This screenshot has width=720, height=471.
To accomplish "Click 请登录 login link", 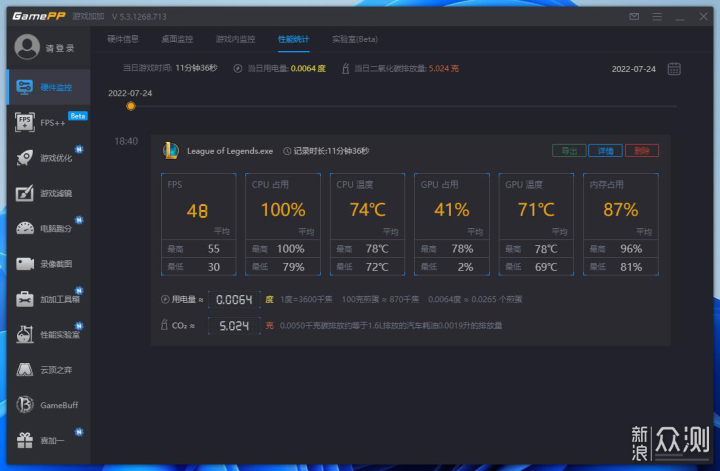I will (x=60, y=48).
